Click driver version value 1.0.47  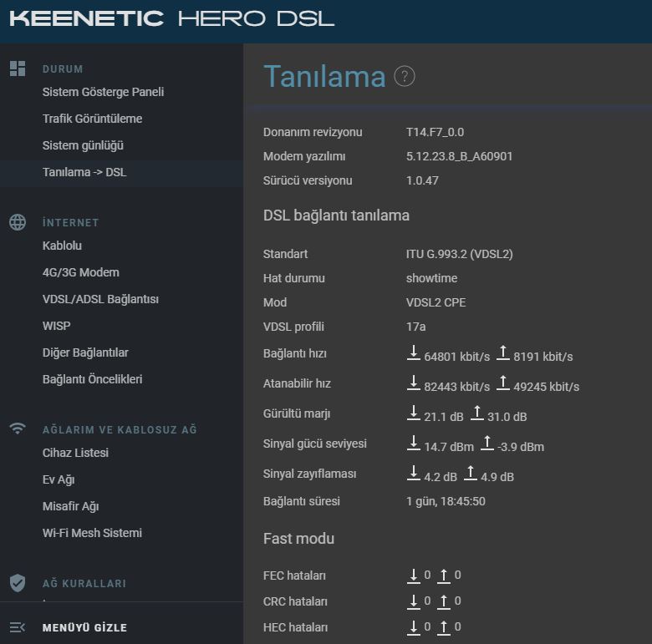pyautogui.click(x=422, y=180)
